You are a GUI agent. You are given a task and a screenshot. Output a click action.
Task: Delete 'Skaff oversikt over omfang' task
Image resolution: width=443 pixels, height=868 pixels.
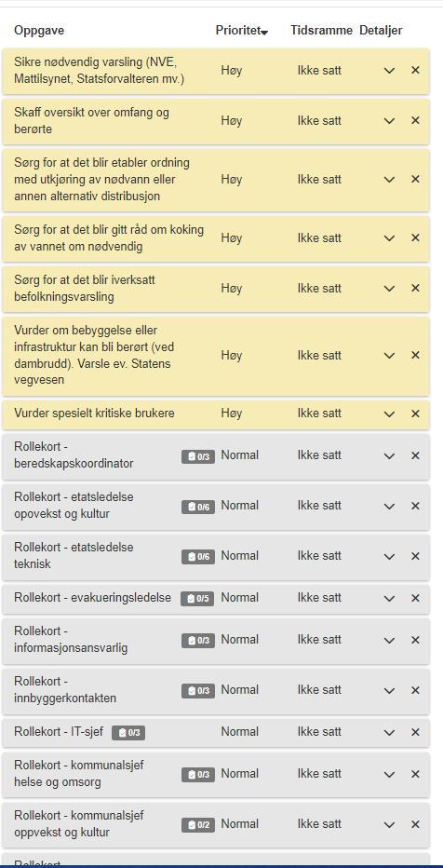[415, 121]
